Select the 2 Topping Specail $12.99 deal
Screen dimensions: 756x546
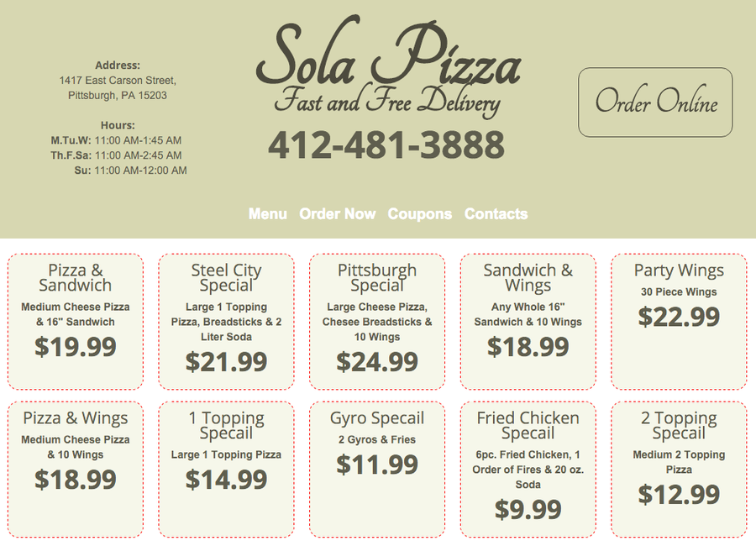click(x=679, y=469)
